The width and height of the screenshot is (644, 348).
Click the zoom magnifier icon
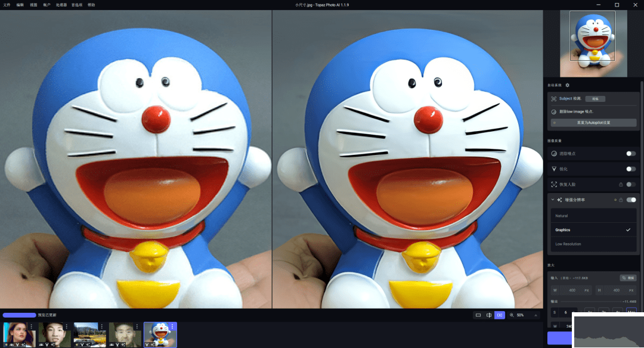pyautogui.click(x=512, y=315)
